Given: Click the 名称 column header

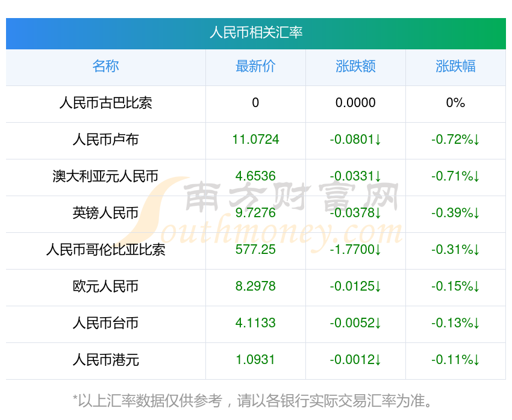Looking at the screenshot, I should (105, 66).
